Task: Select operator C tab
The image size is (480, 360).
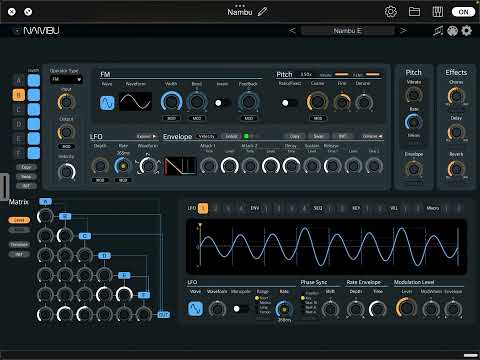Action: point(19,109)
